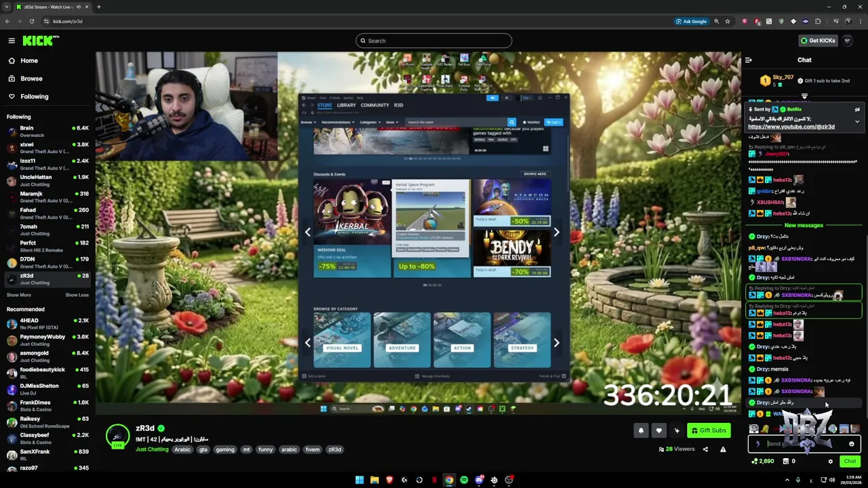The height and width of the screenshot is (488, 868).
Task: Click chat message input field
Action: coord(804,444)
